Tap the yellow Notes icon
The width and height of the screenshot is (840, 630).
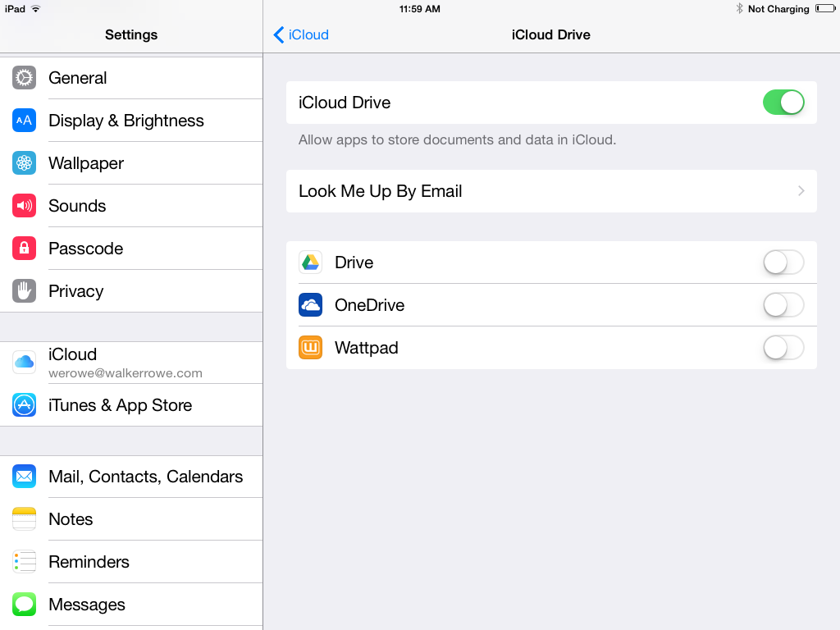point(24,518)
